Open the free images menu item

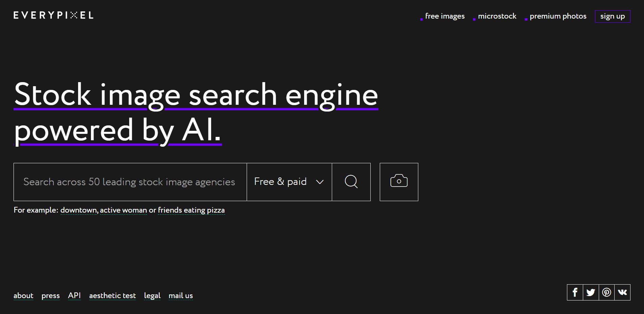(445, 16)
